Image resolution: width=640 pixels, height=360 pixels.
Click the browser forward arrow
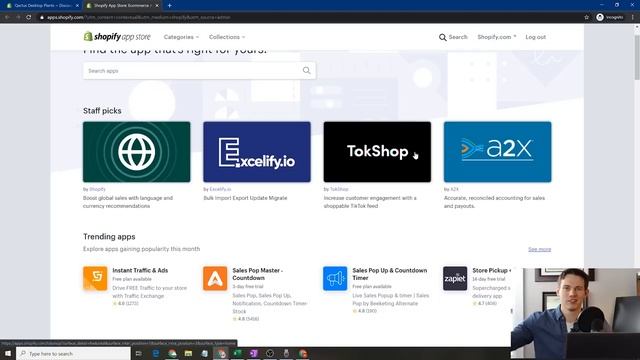click(x=18, y=17)
